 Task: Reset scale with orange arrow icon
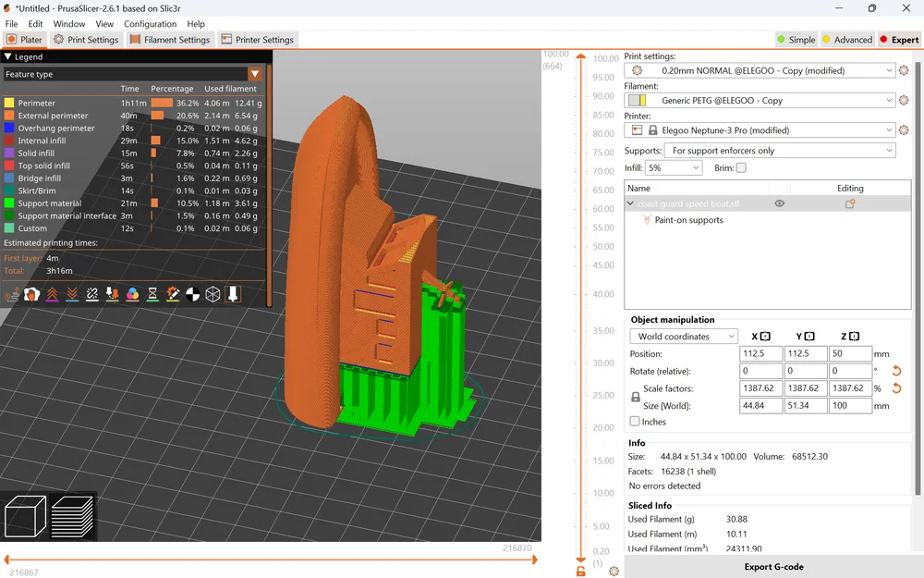coord(896,388)
